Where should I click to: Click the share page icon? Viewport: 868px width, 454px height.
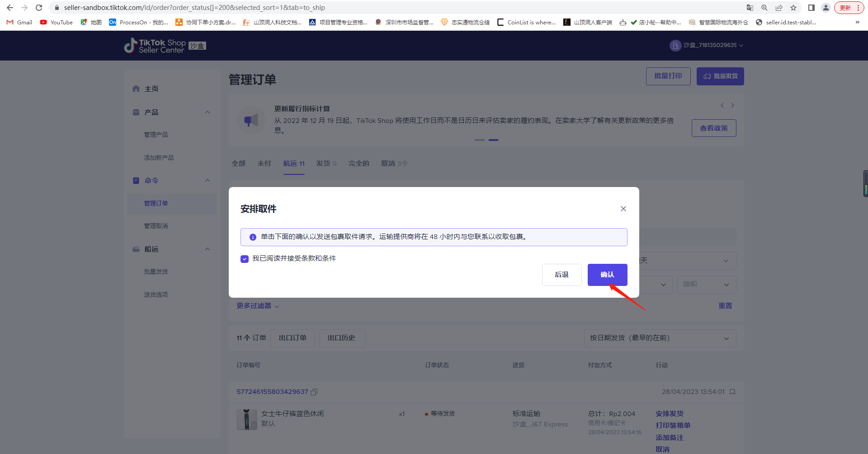[x=778, y=8]
